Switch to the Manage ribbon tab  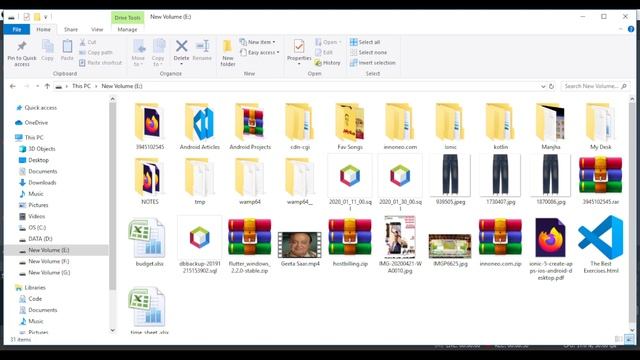click(127, 29)
